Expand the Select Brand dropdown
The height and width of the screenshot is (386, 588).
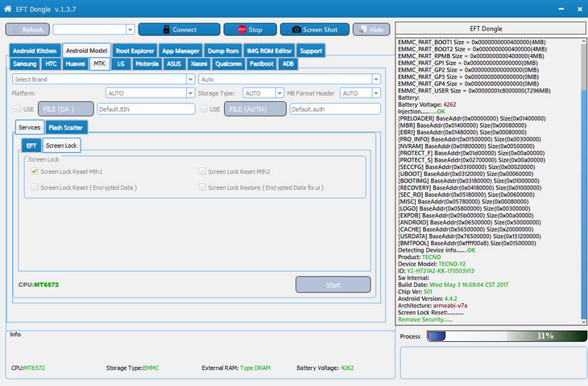(190, 79)
